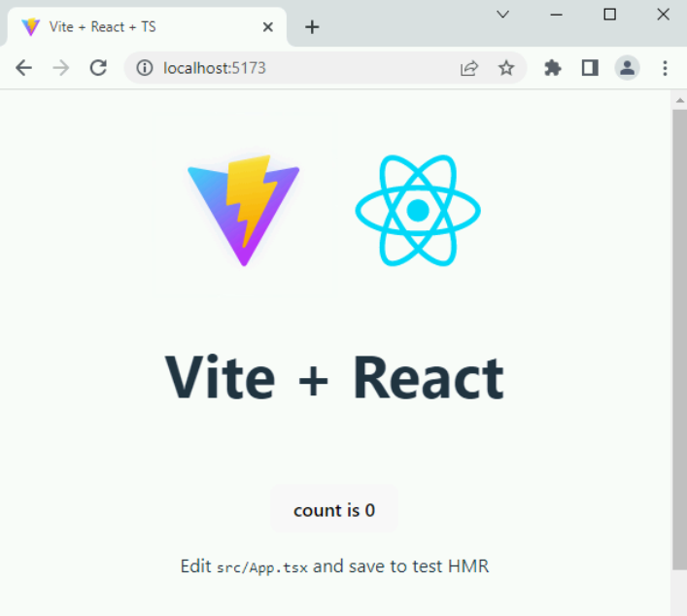Click the Vite logo

244,210
